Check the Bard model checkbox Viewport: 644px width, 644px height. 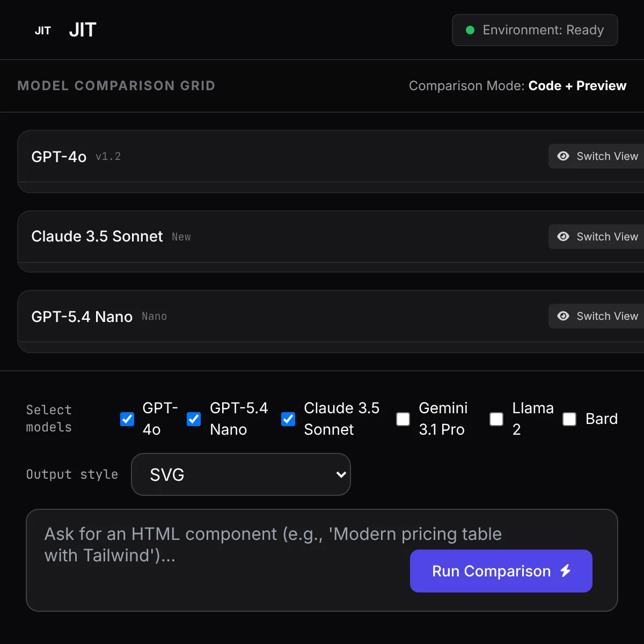click(x=569, y=419)
